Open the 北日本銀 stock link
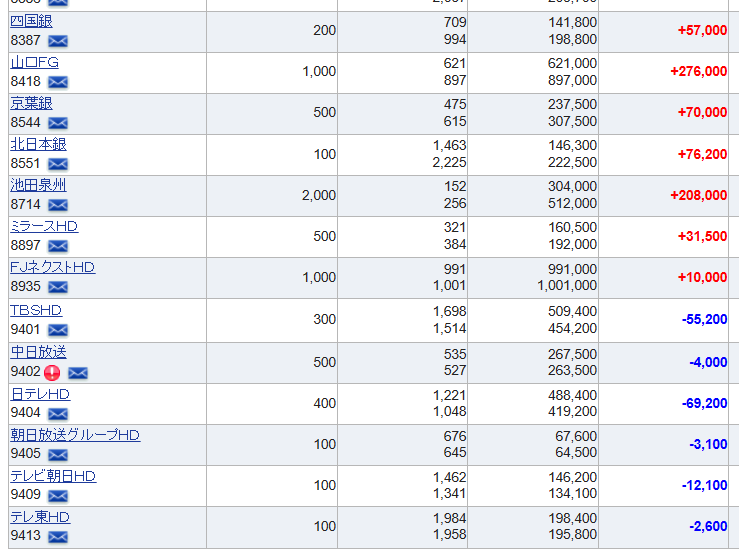The height and width of the screenshot is (560, 739). [39, 144]
